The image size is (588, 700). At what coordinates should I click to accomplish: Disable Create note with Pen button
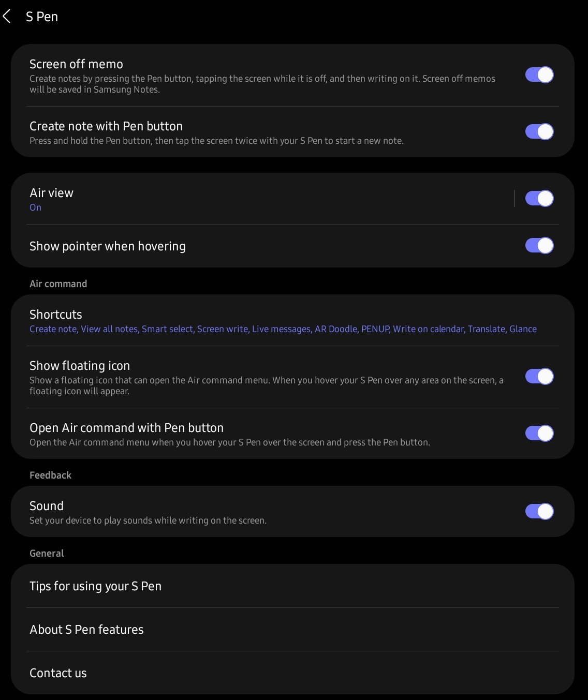pos(539,132)
